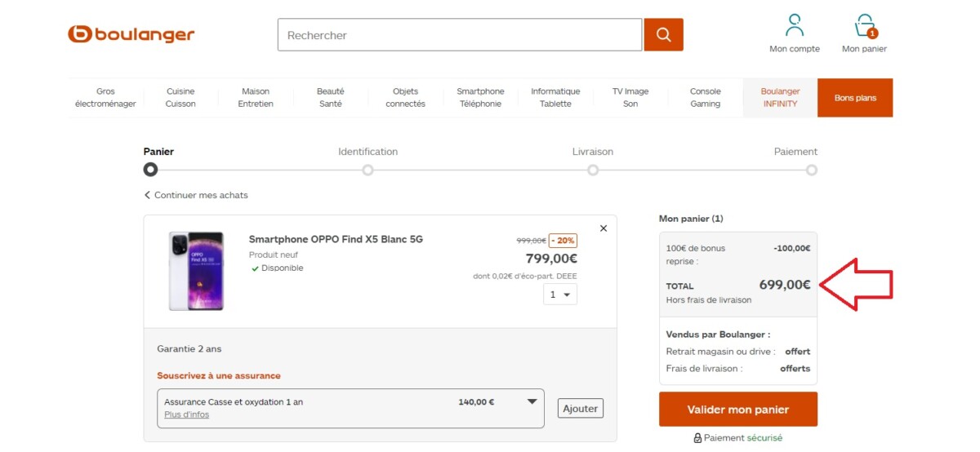980x452 pixels.
Task: Click Retrait magasin ou drive line
Action: click(738, 352)
